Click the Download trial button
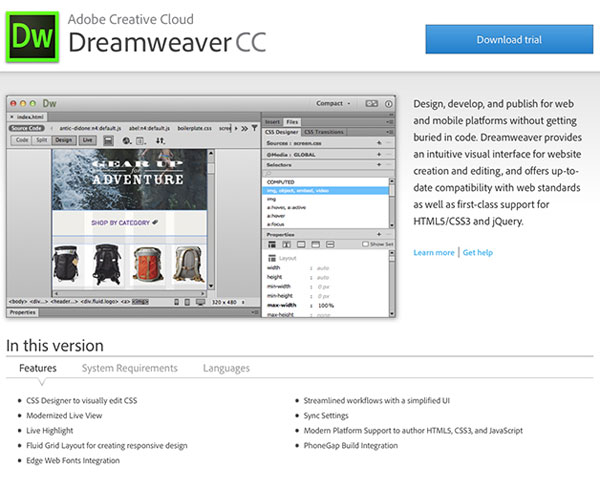Viewport: 600px width, 489px height. coord(509,40)
